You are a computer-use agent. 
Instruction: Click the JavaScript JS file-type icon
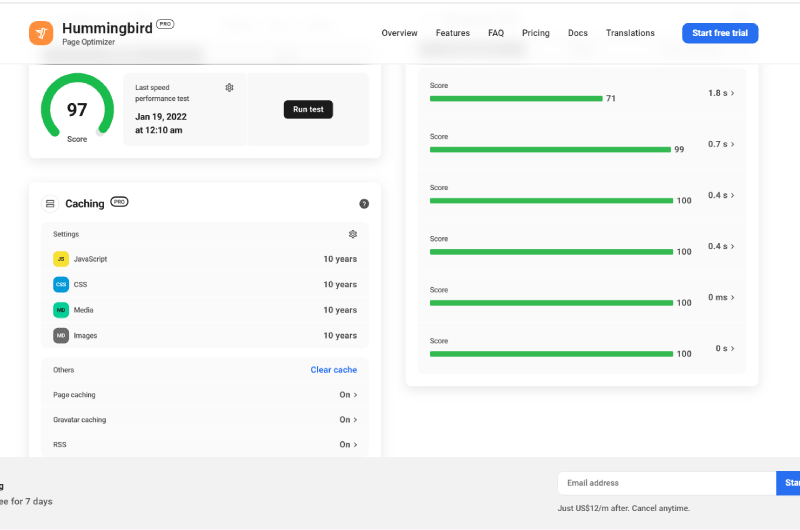61,259
